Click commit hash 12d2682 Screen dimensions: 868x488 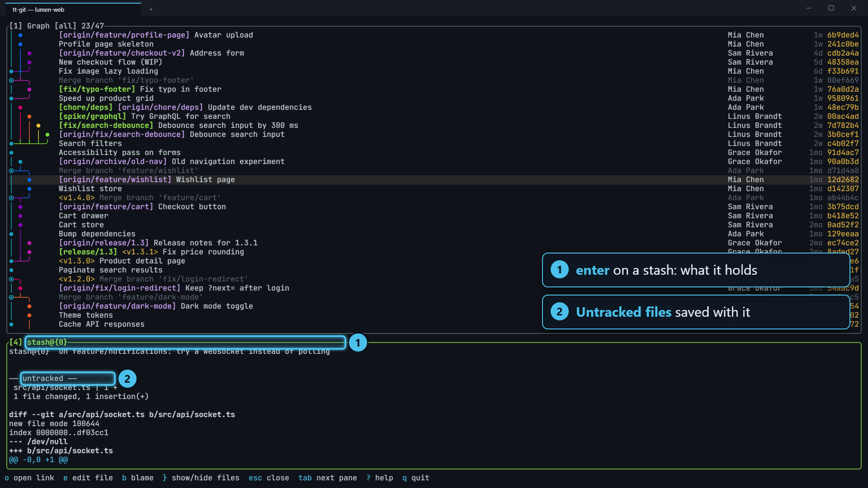click(x=843, y=179)
